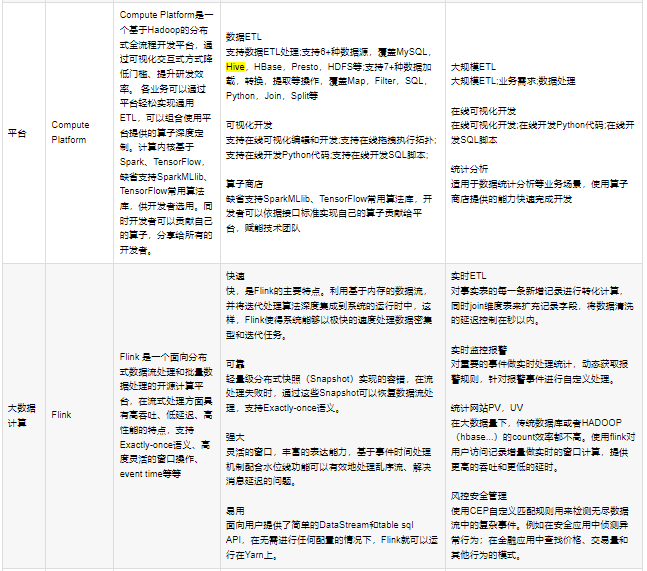
Task: Click the highlighted word "Hive"
Action: click(235, 67)
